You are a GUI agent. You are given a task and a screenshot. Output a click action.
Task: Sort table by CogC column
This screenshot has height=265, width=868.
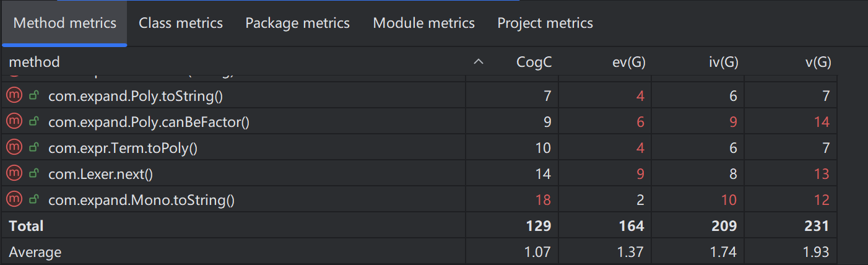pyautogui.click(x=534, y=62)
